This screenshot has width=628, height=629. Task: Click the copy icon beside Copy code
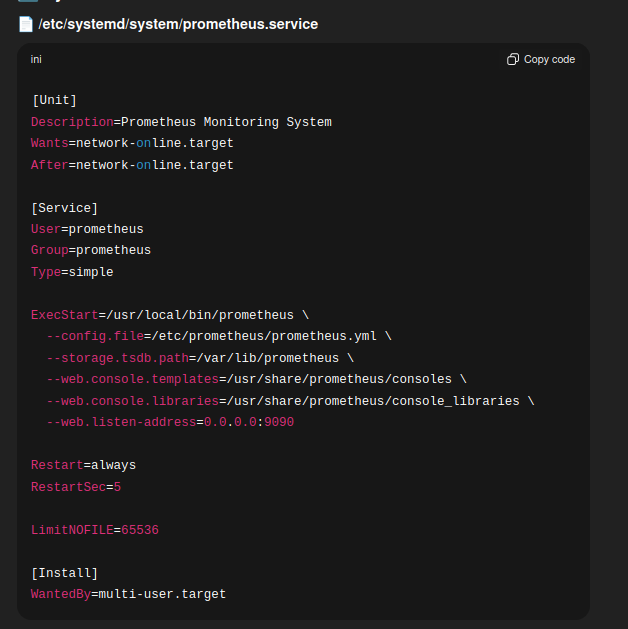[513, 59]
